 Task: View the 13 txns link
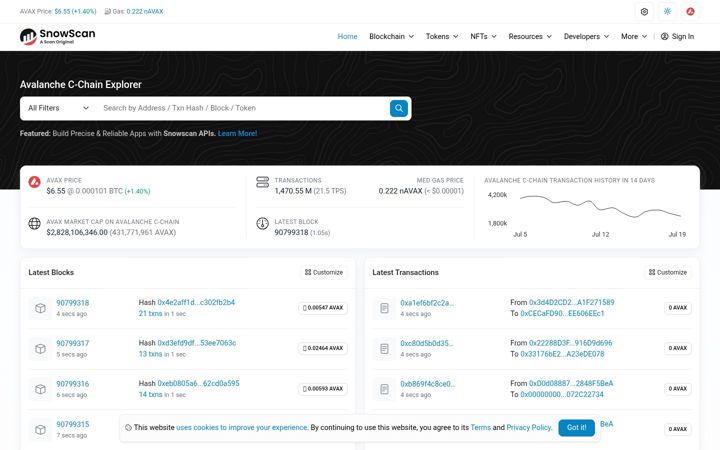[150, 354]
